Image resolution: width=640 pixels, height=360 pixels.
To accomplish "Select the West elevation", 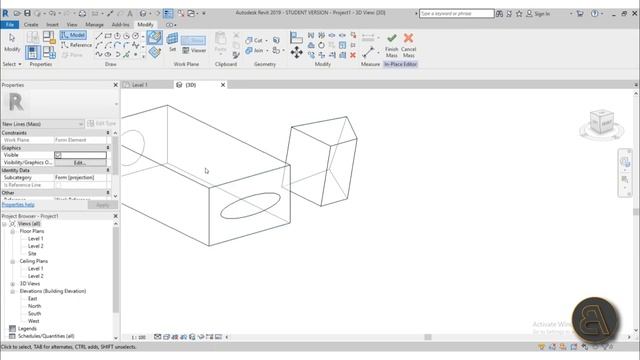I will [34, 321].
